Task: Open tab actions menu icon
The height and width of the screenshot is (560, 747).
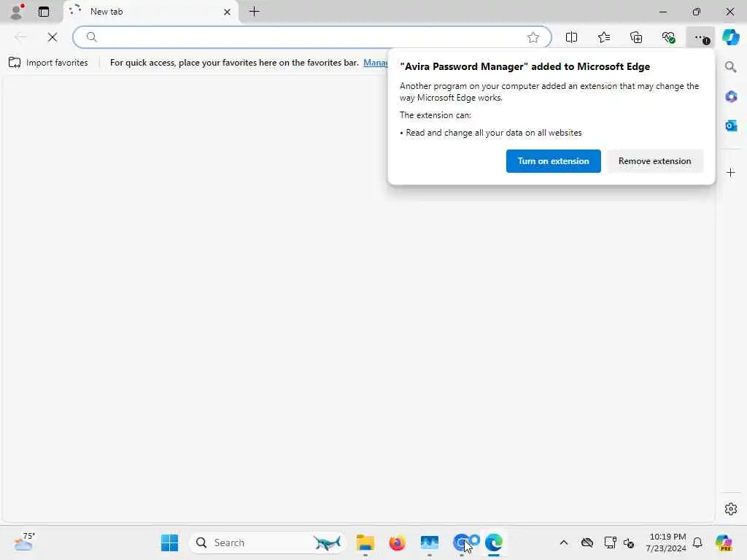Action: [x=44, y=12]
